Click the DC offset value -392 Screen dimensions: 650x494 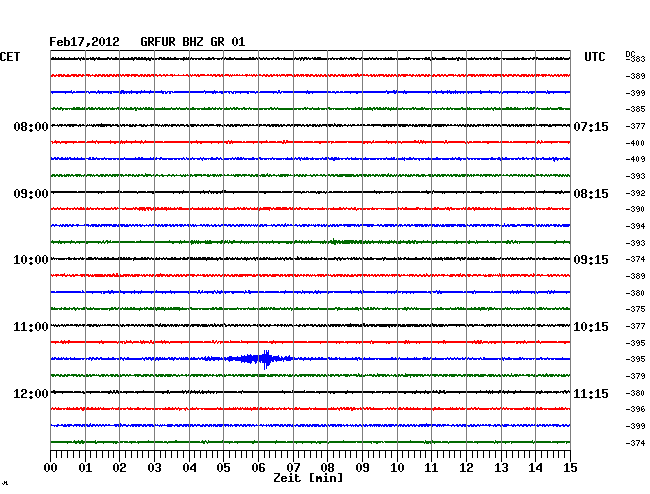[635, 193]
